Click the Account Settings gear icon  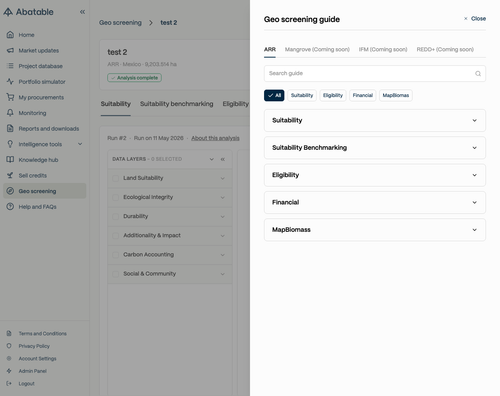pyautogui.click(x=9, y=358)
